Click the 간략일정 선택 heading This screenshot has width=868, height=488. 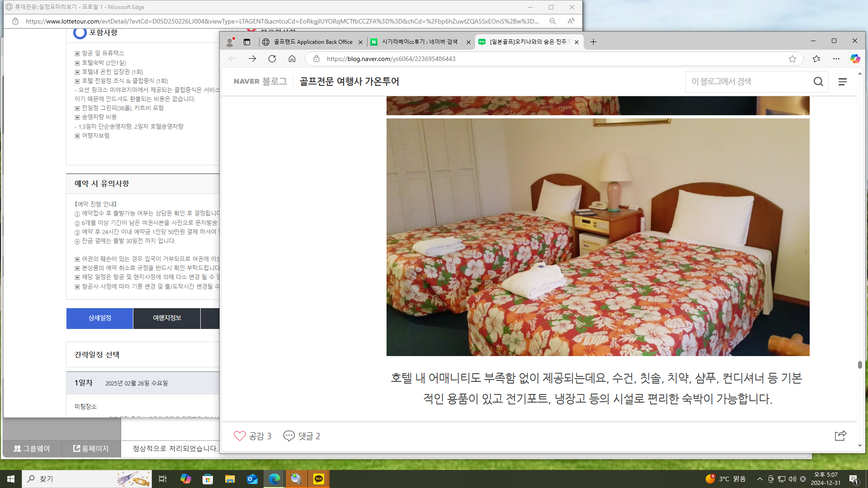[x=97, y=355]
